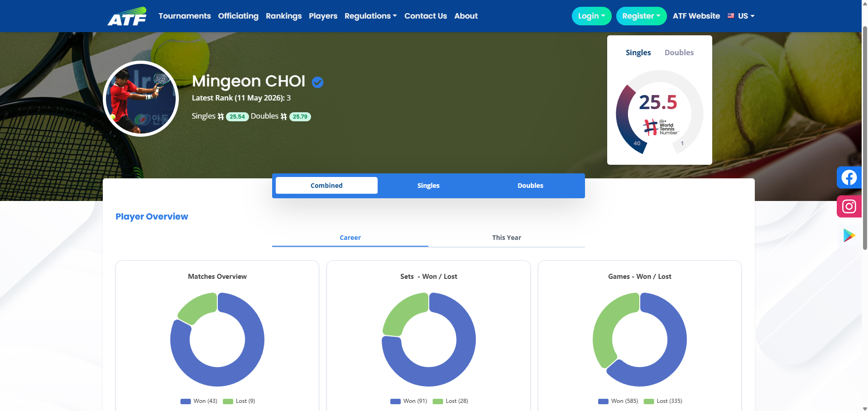Image resolution: width=868 pixels, height=411 pixels.
Task: Click the WTN hash icon next to Singles
Action: (221, 116)
